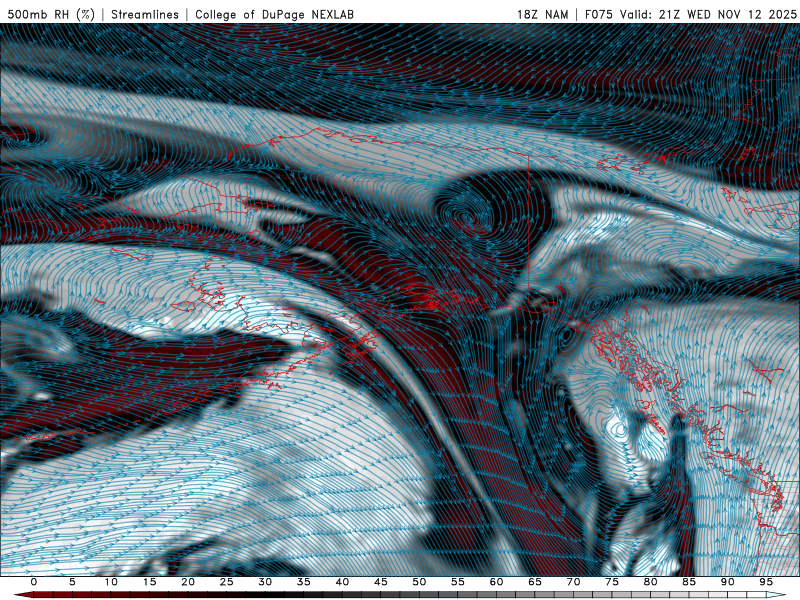Click "College of DuPage NEXLAB" header text

[274, 14]
